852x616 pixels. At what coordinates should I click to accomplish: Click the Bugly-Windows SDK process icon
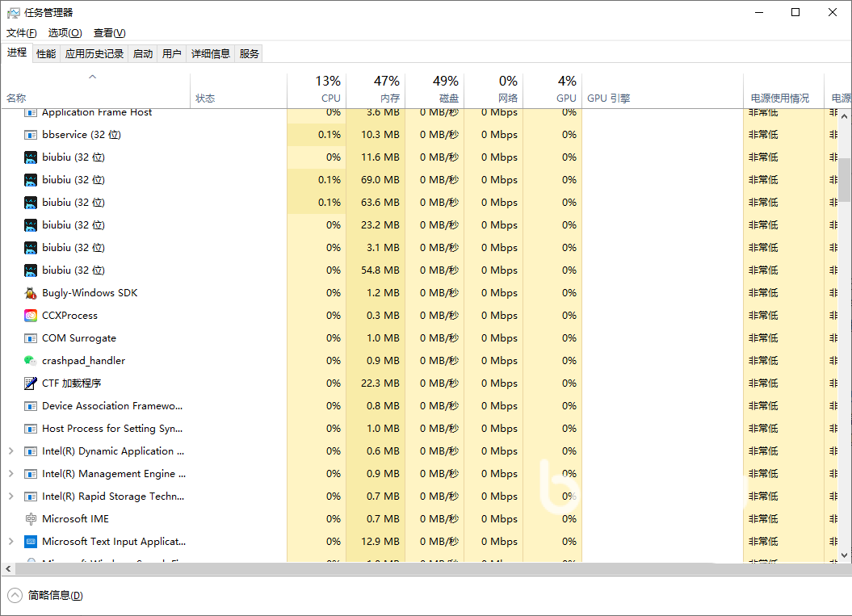[x=31, y=293]
